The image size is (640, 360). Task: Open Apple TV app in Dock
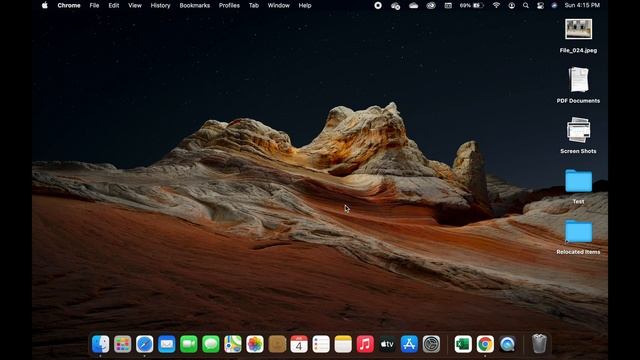pos(387,344)
